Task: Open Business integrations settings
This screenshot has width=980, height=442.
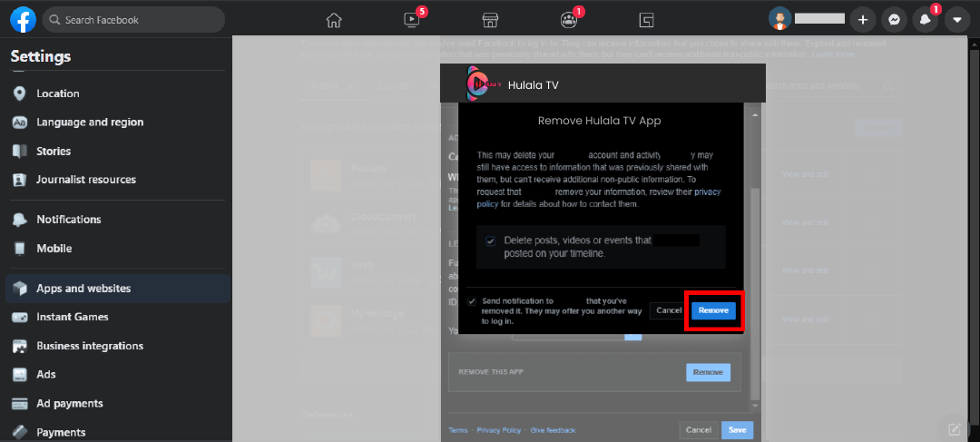Action: [x=117, y=346]
